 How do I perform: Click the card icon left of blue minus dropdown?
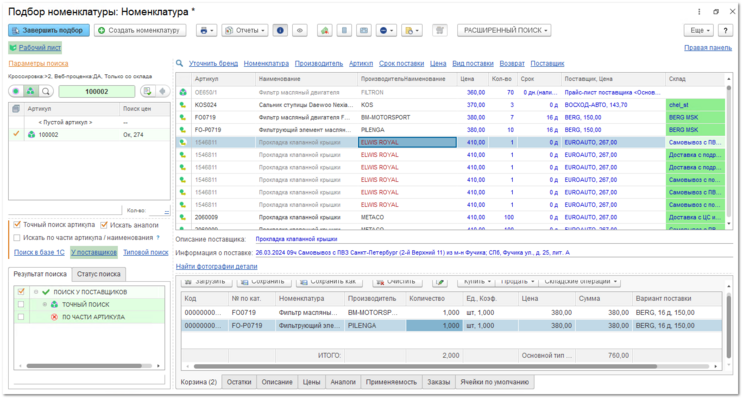click(363, 30)
